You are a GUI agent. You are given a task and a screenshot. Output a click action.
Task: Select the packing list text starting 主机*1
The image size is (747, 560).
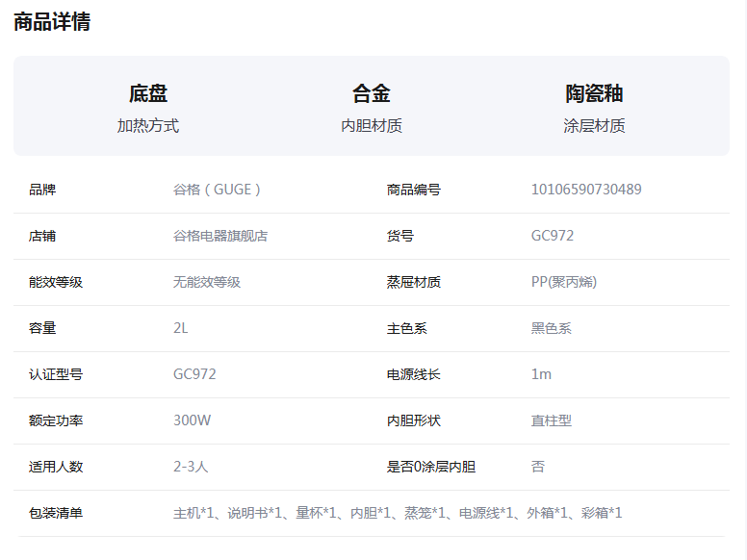coord(398,513)
